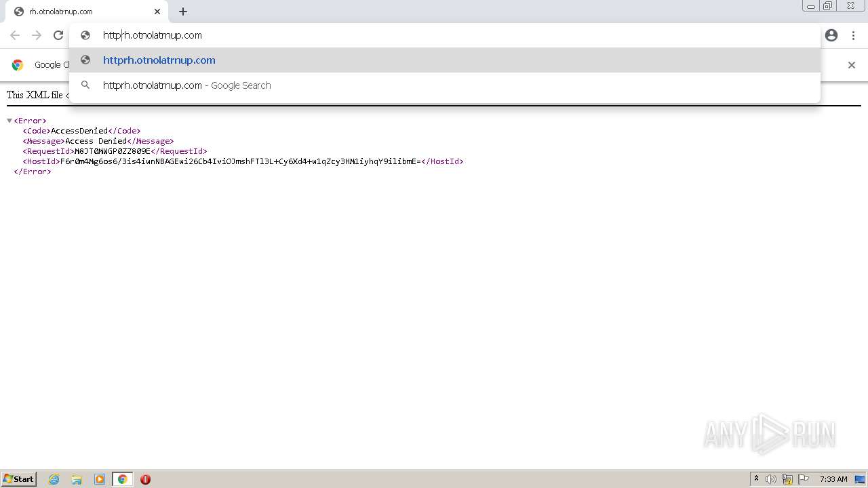Launch Internet Explorer from taskbar
The image size is (868, 488).
point(54,479)
